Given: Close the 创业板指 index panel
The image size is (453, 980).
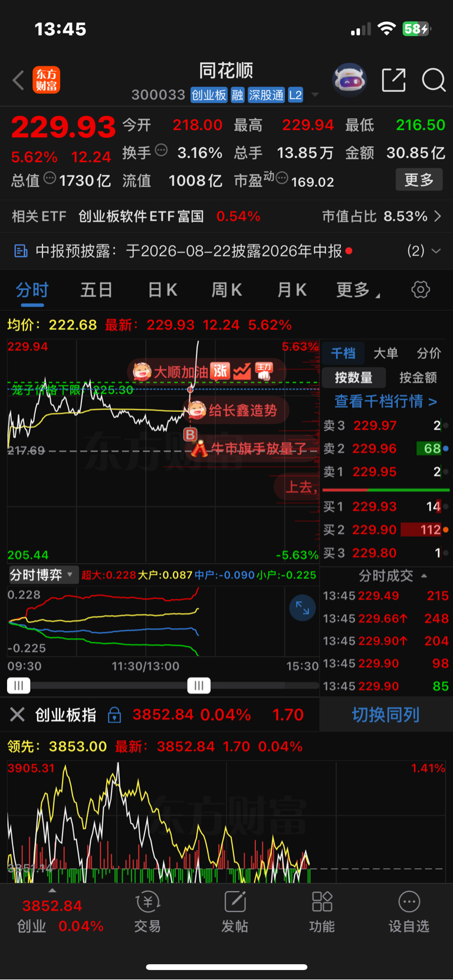Looking at the screenshot, I should (x=17, y=715).
